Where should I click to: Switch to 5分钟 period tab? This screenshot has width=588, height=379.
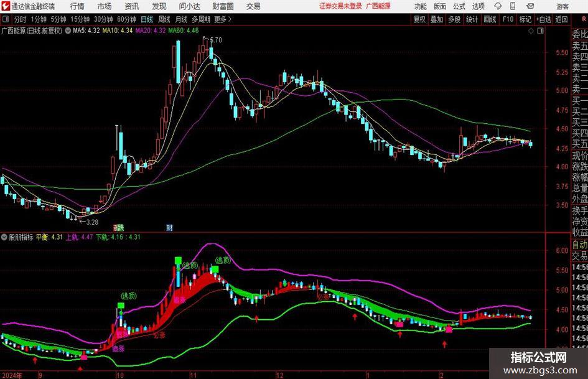coord(58,19)
